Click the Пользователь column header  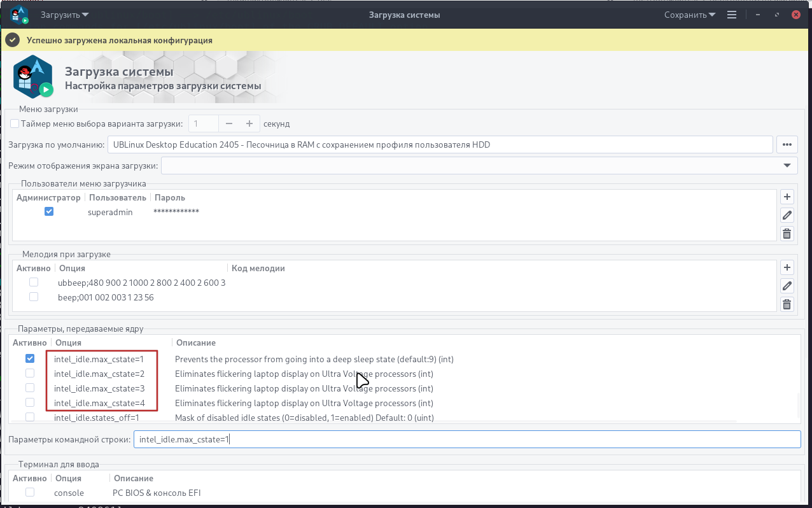(118, 197)
